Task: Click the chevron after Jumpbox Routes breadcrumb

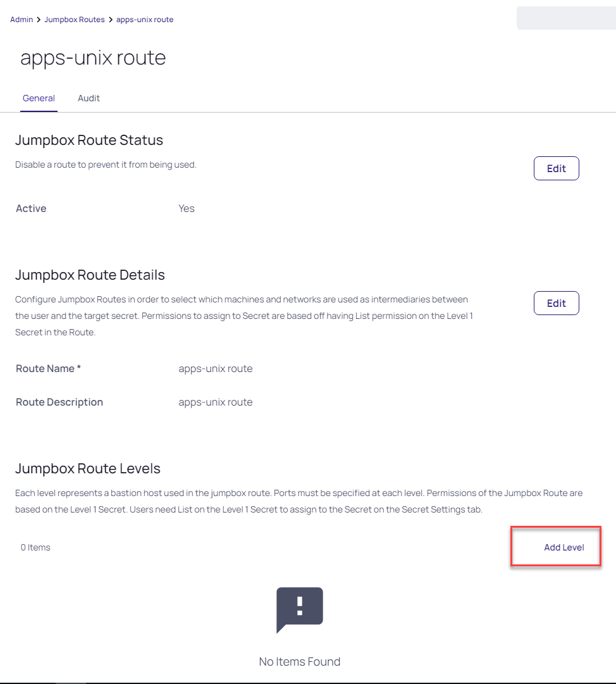Action: tap(111, 20)
